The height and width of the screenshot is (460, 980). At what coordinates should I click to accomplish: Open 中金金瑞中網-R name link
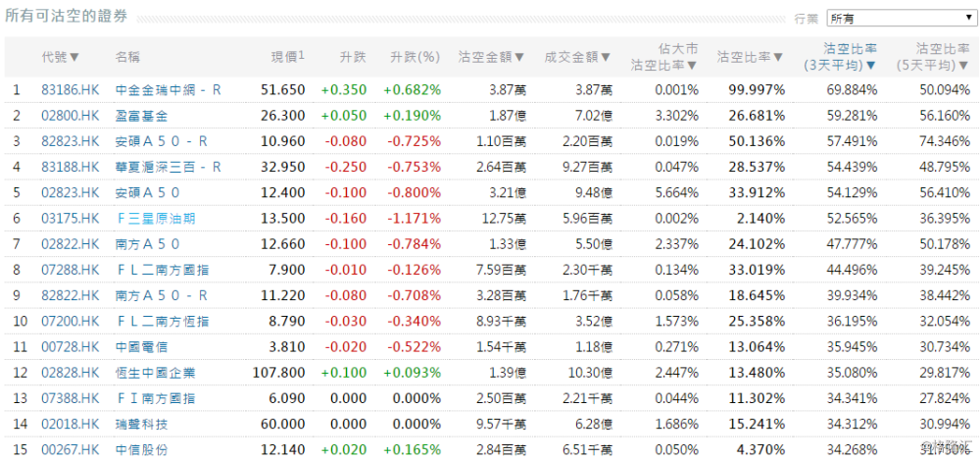(169, 90)
